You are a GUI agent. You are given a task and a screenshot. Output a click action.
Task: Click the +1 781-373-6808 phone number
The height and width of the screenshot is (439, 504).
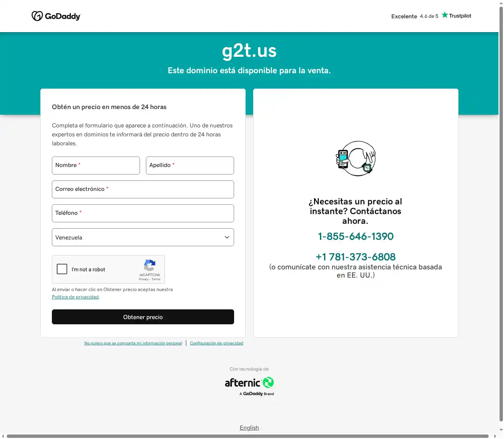coord(356,257)
